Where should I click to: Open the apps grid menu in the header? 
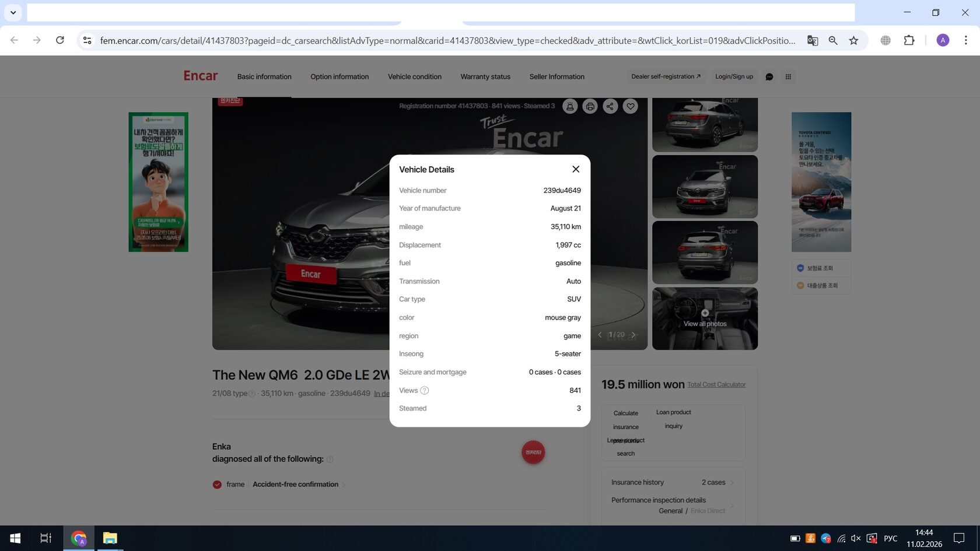click(788, 77)
